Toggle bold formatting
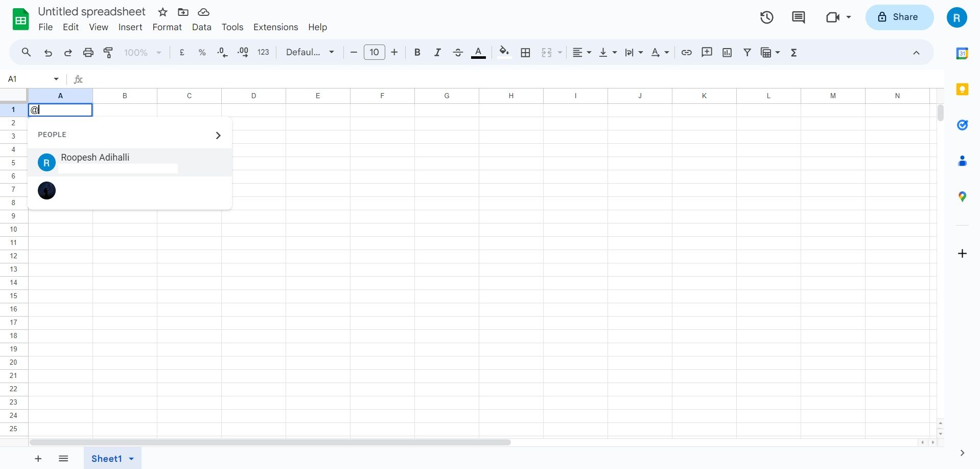The width and height of the screenshot is (980, 469). click(x=417, y=52)
